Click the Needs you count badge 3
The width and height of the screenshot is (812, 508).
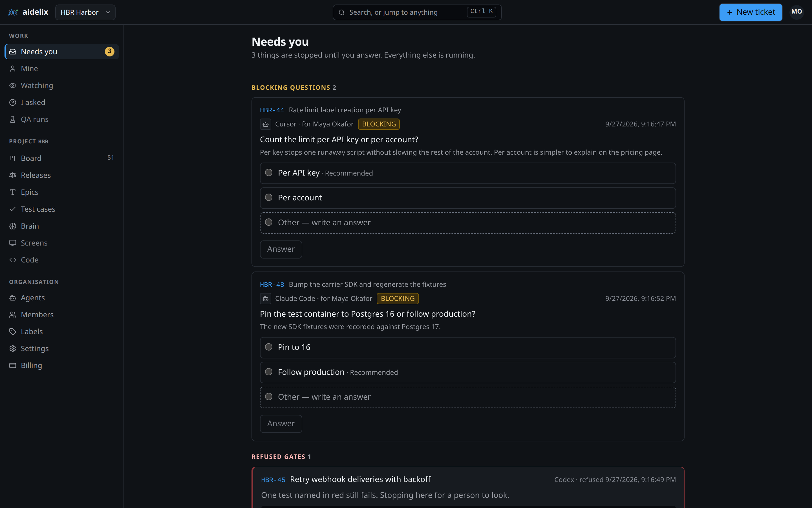point(109,51)
